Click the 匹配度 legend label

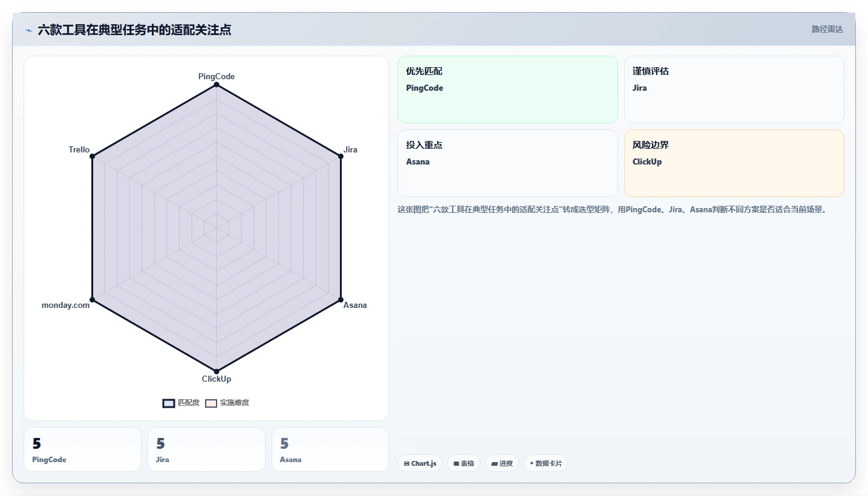189,403
